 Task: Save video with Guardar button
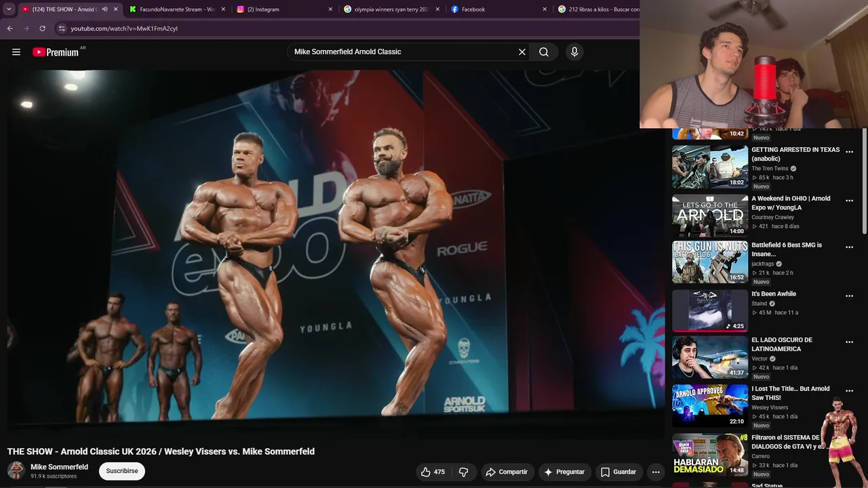[x=618, y=472]
